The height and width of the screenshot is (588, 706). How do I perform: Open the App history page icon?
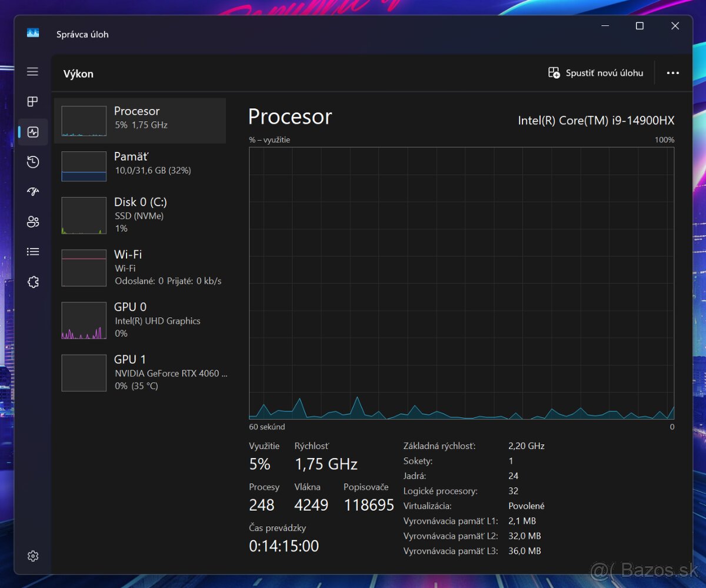click(32, 162)
